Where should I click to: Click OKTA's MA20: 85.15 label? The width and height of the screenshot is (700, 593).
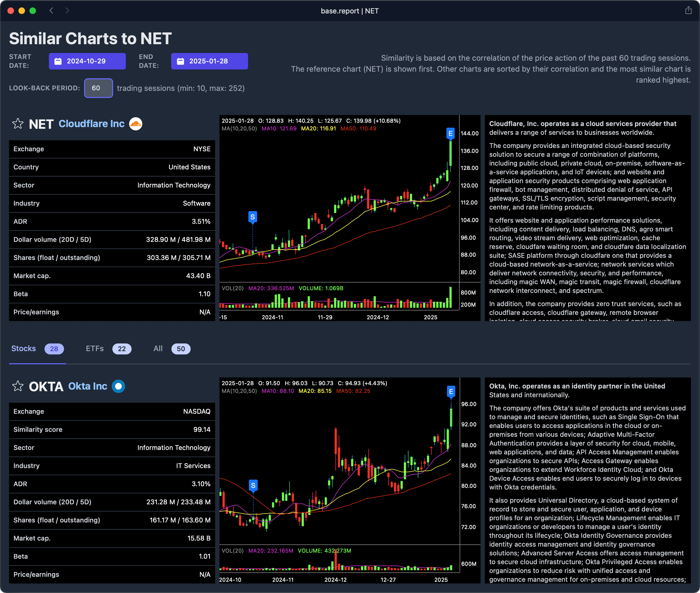[x=315, y=391]
